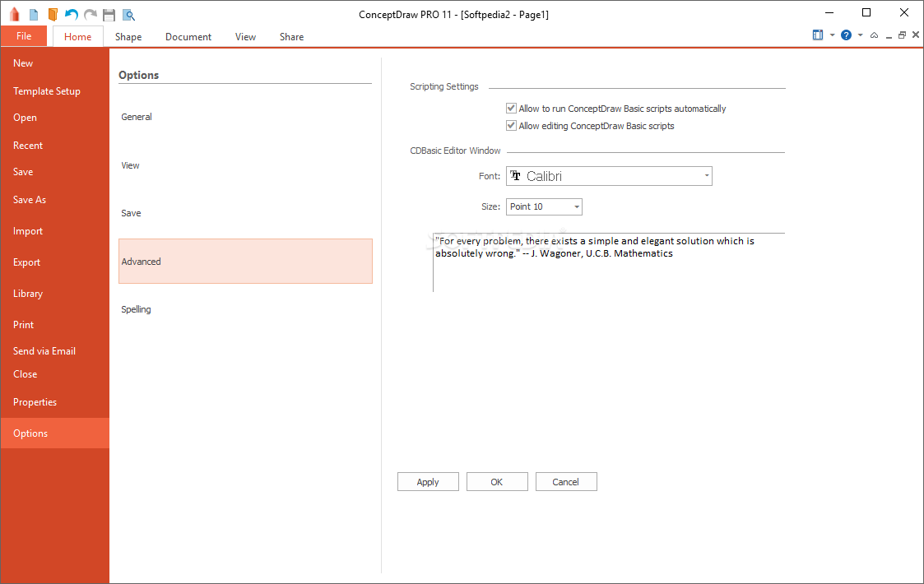Save with the floppy disk icon
The image size is (924, 584).
click(109, 16)
